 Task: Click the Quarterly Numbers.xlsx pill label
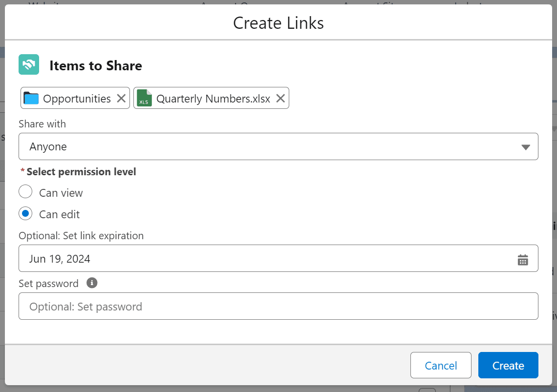pyautogui.click(x=213, y=99)
